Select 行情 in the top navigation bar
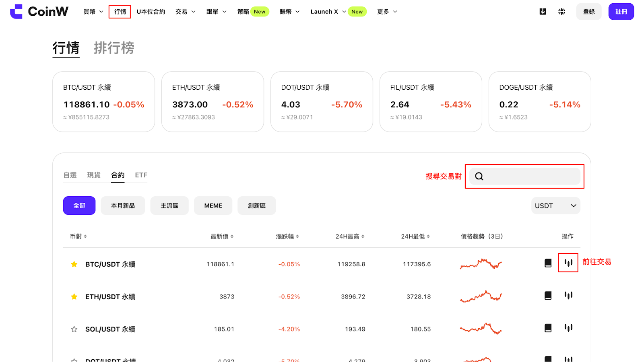The width and height of the screenshot is (644, 362). (x=120, y=12)
